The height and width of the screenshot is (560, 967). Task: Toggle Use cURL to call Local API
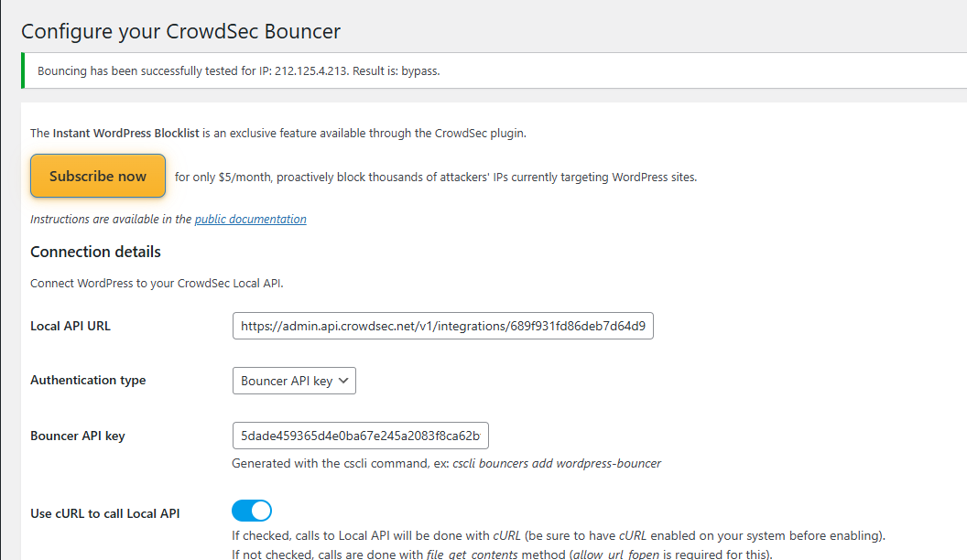[252, 511]
